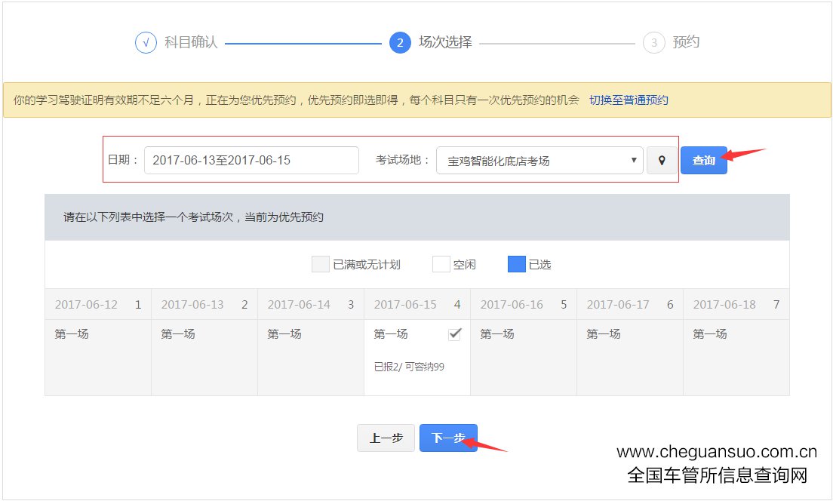Viewport: 833px width, 504px height.
Task: Click the 2017-06-12 date column header
Action: (x=98, y=305)
